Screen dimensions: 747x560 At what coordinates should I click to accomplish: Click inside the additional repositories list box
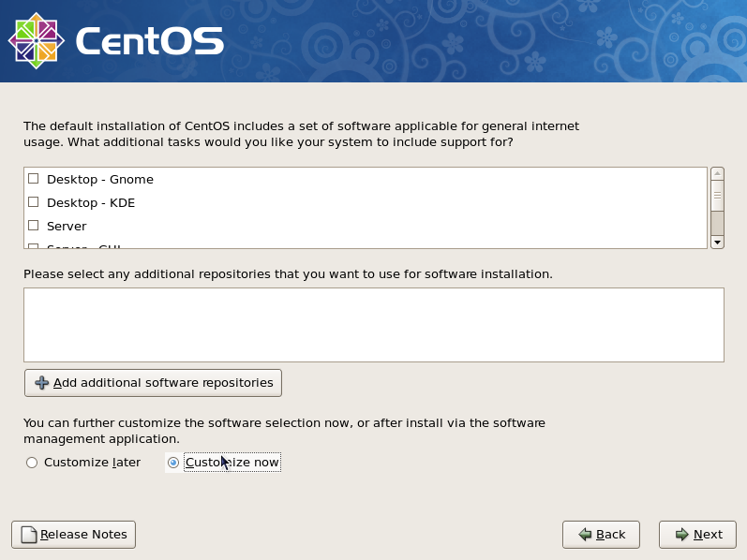point(374,325)
